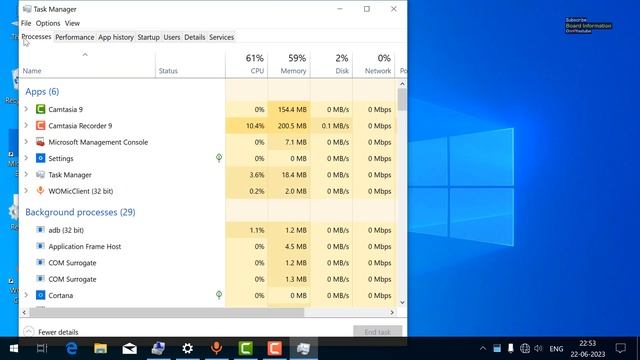
Task: Switch to the Services tab
Action: click(x=222, y=37)
